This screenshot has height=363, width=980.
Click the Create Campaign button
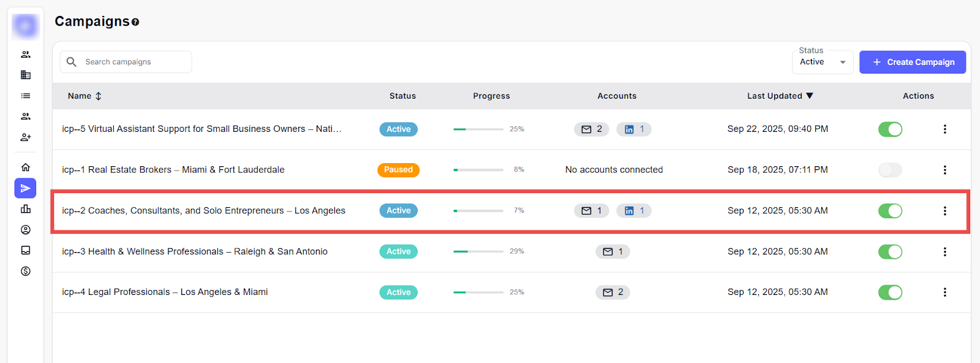pos(912,62)
